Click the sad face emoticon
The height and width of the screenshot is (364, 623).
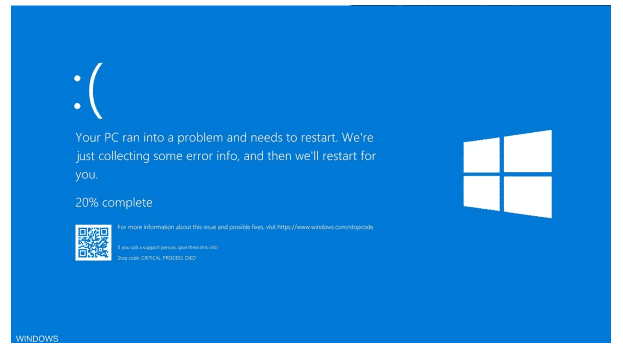pyautogui.click(x=88, y=91)
